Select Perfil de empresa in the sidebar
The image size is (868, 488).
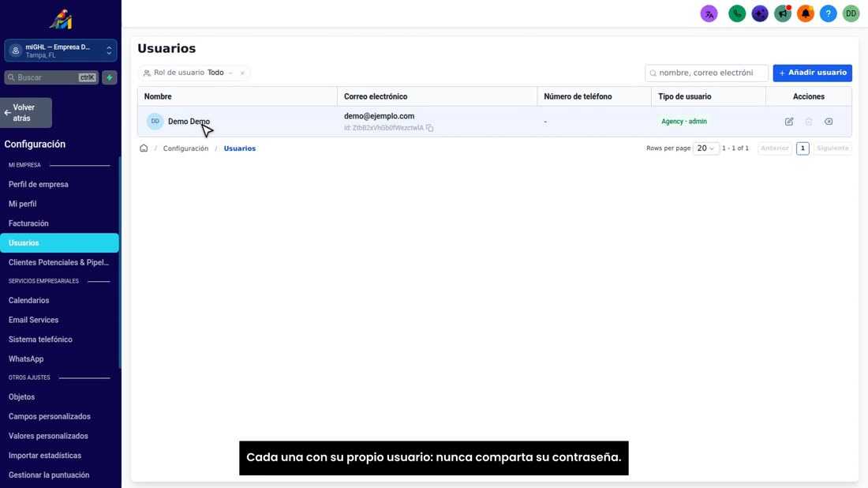click(x=38, y=185)
